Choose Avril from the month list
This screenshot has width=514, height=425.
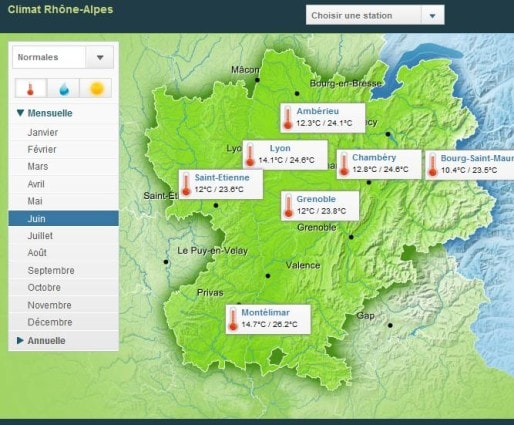click(x=63, y=184)
